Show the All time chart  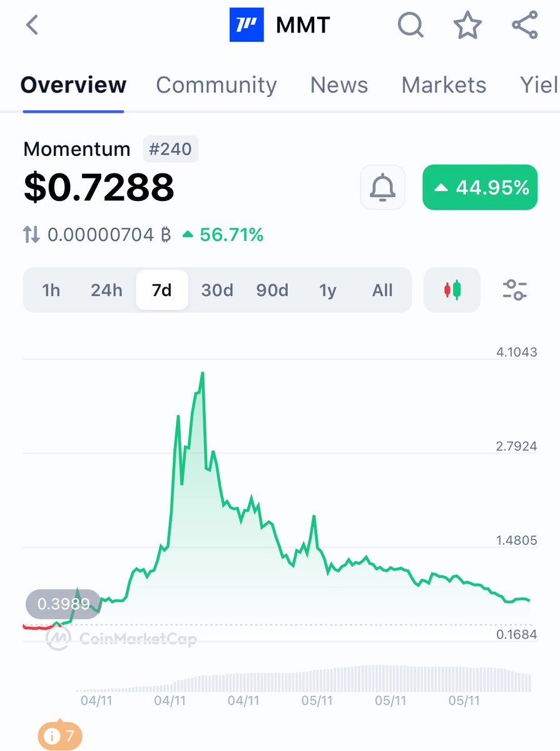tap(382, 290)
